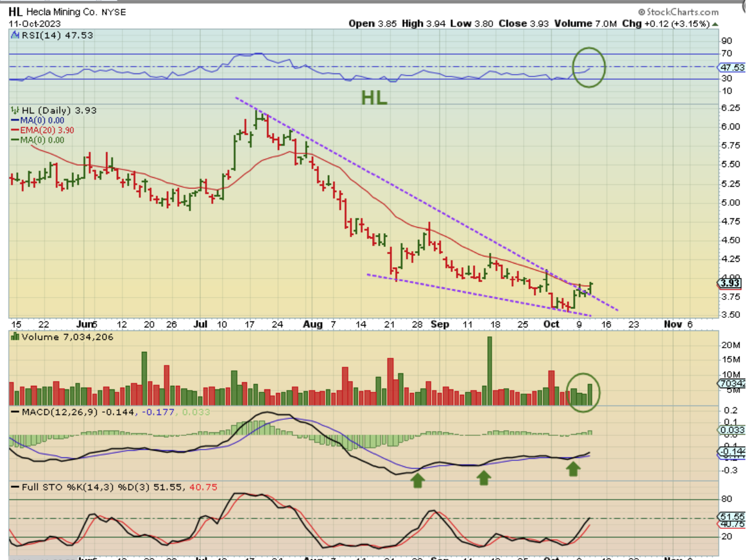Screen dimensions: 746x560
Task: Click the tallest green volume bar
Action: (490, 371)
